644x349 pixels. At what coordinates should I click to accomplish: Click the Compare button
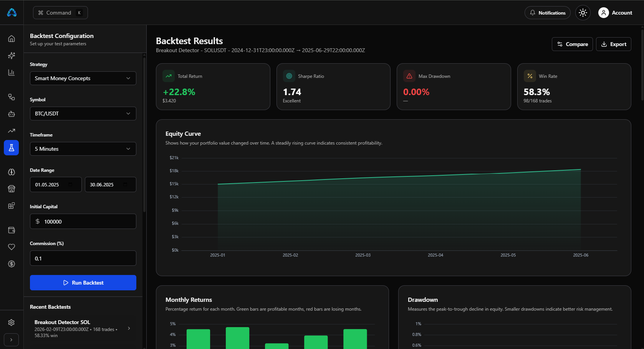coord(572,44)
